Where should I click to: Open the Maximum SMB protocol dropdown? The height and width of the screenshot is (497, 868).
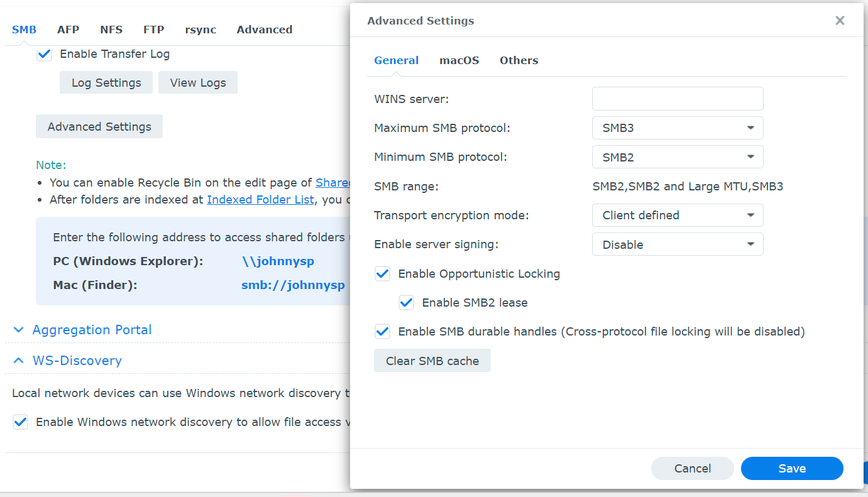pos(678,128)
